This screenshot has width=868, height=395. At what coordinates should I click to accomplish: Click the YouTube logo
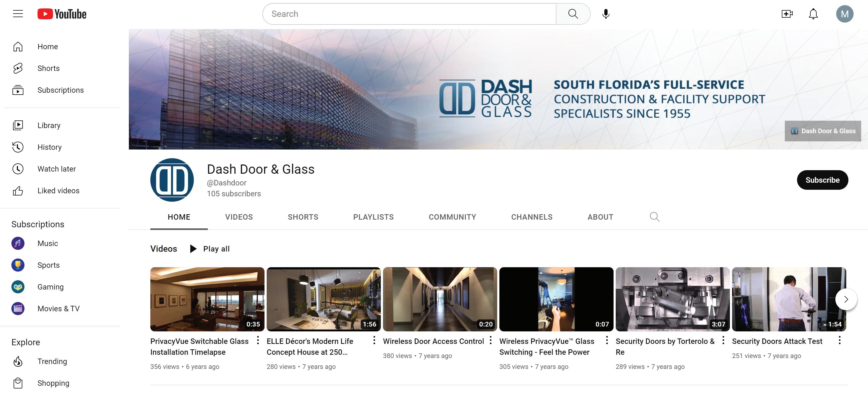[62, 14]
